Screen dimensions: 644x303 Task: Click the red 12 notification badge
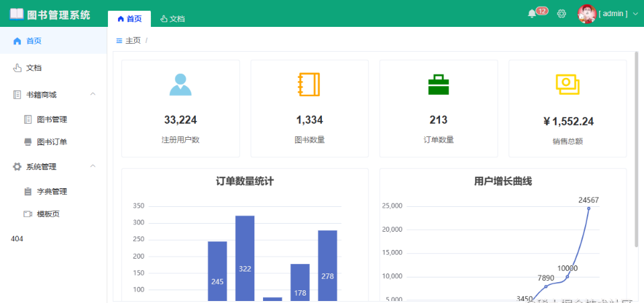coord(542,11)
